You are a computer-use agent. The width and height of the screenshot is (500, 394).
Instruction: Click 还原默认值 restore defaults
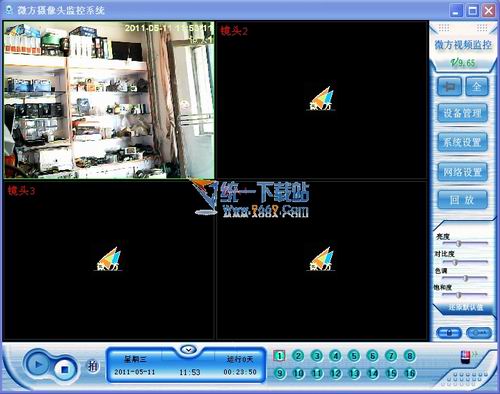pyautogui.click(x=466, y=307)
